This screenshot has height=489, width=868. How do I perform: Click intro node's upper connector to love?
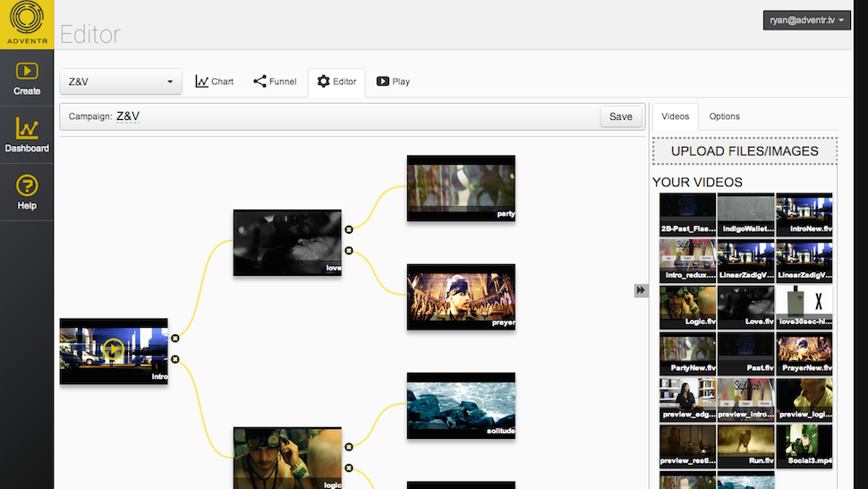click(x=174, y=338)
